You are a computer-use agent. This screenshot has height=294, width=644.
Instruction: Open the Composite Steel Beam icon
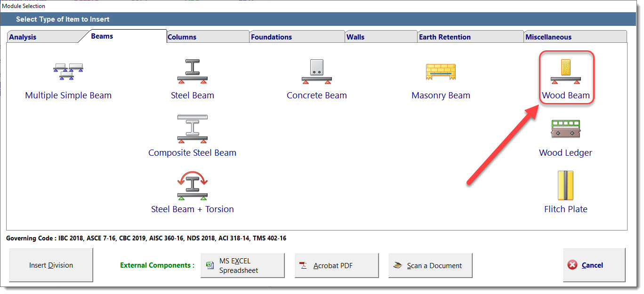click(x=192, y=129)
